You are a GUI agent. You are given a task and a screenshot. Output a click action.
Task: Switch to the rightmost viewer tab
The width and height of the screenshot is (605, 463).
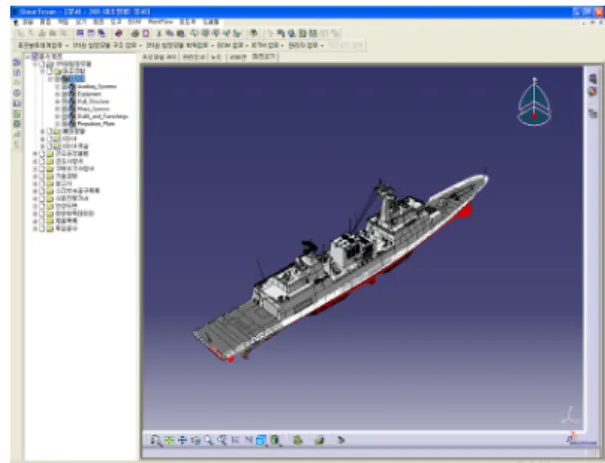264,57
